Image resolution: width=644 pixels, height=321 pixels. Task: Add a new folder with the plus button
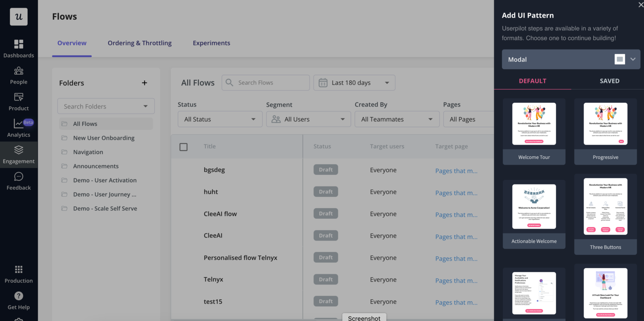point(144,83)
